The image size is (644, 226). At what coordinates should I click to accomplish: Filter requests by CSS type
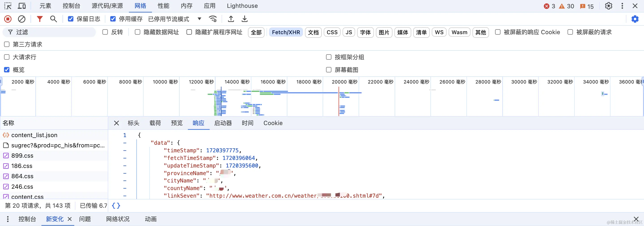click(x=332, y=32)
